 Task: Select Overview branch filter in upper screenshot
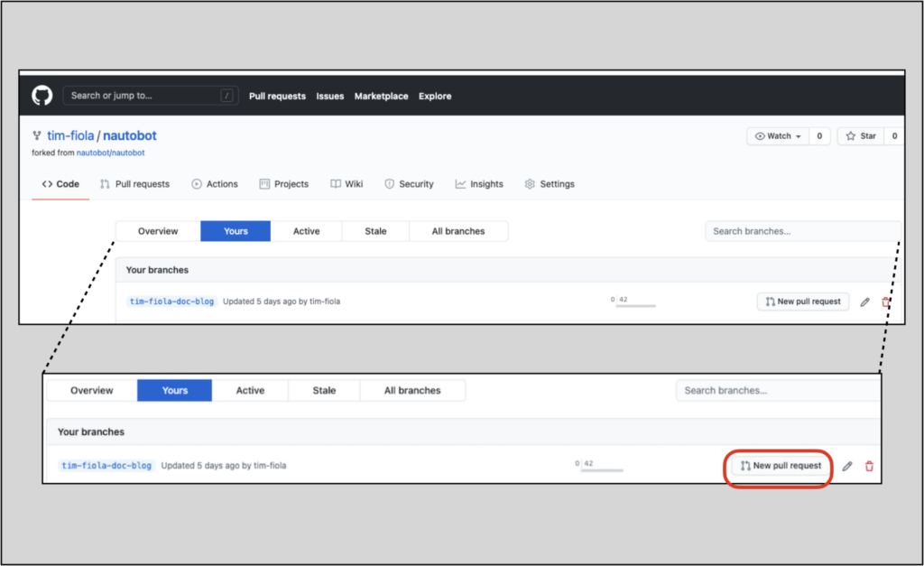click(158, 231)
